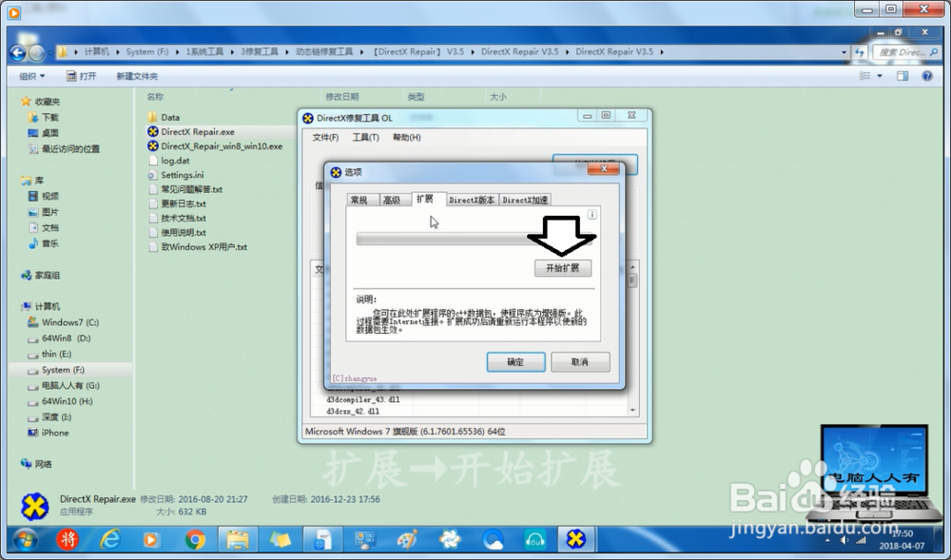The height and width of the screenshot is (560, 951).
Task: Open DirectX Repair from the taskbar
Action: 575,539
